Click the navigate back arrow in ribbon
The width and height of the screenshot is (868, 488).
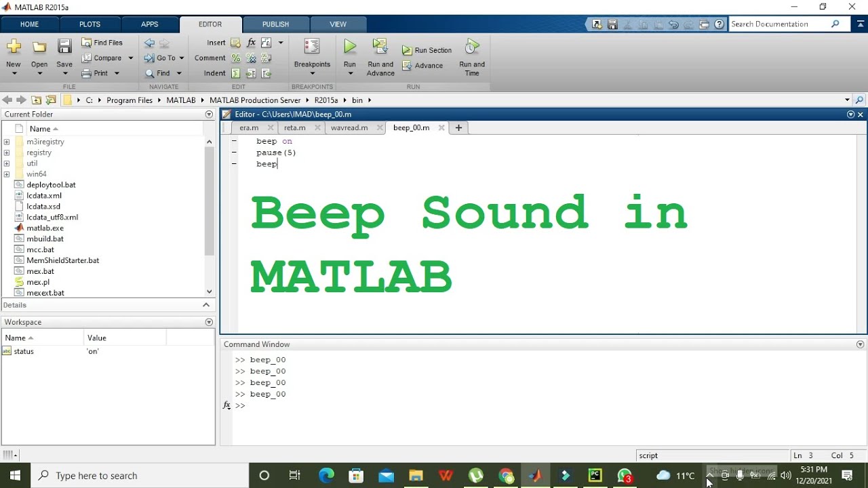(x=150, y=43)
